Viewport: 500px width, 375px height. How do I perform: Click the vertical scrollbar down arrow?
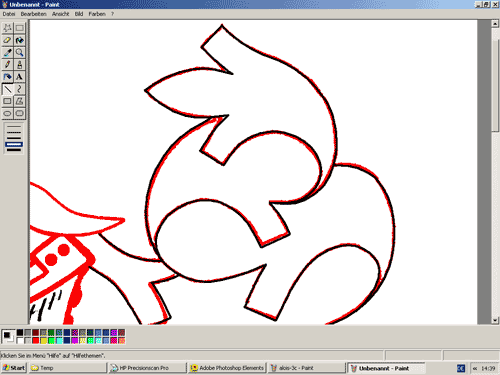495,320
